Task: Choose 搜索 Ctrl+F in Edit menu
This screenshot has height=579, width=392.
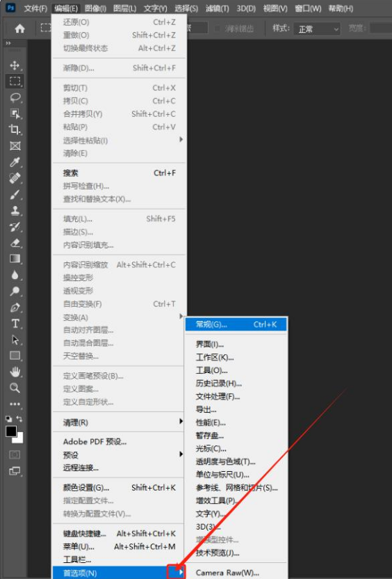Action: pos(119,173)
